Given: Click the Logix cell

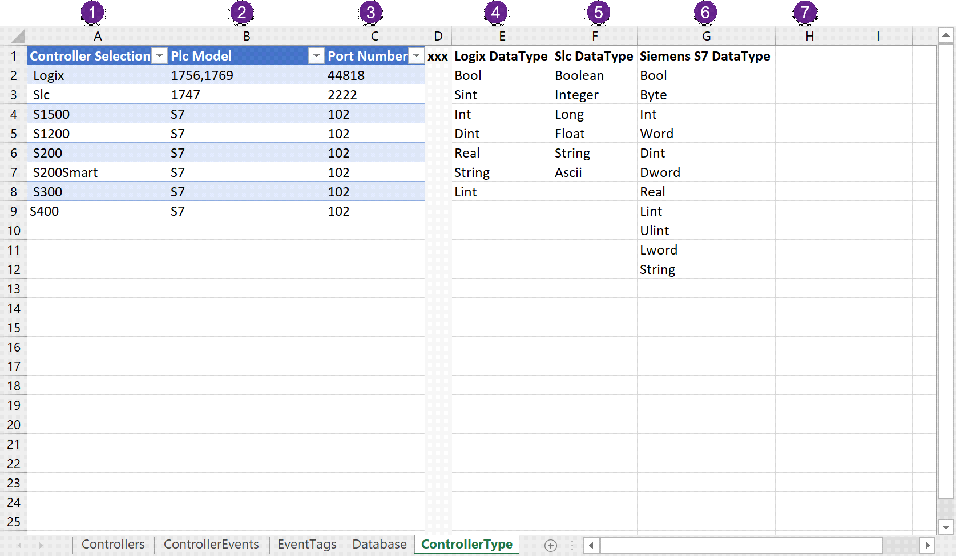Looking at the screenshot, I should coord(98,76).
